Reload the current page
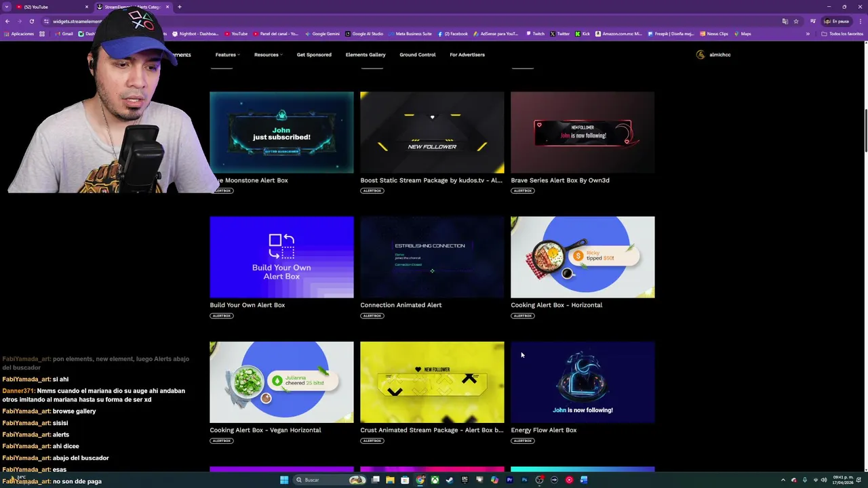This screenshot has height=488, width=868. pos(31,21)
